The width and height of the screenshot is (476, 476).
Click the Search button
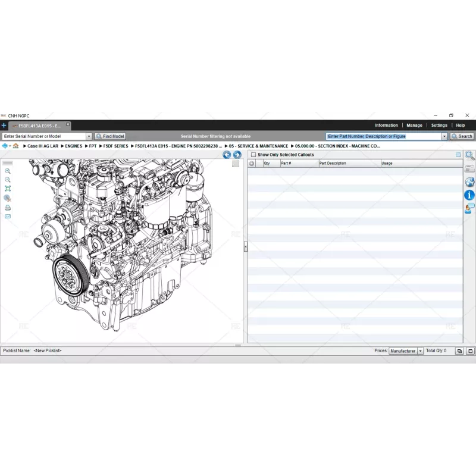pos(462,136)
